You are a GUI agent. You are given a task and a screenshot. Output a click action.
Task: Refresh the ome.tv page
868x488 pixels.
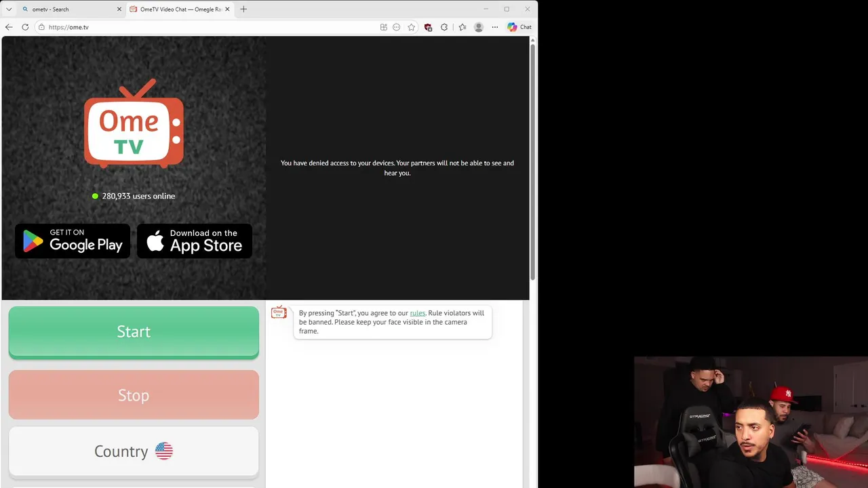pos(25,27)
